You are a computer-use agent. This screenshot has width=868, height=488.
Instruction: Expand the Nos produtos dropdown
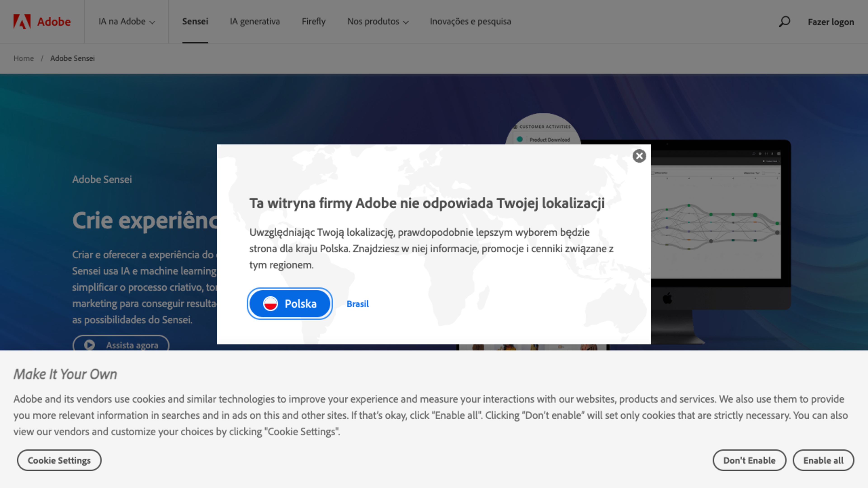point(378,21)
